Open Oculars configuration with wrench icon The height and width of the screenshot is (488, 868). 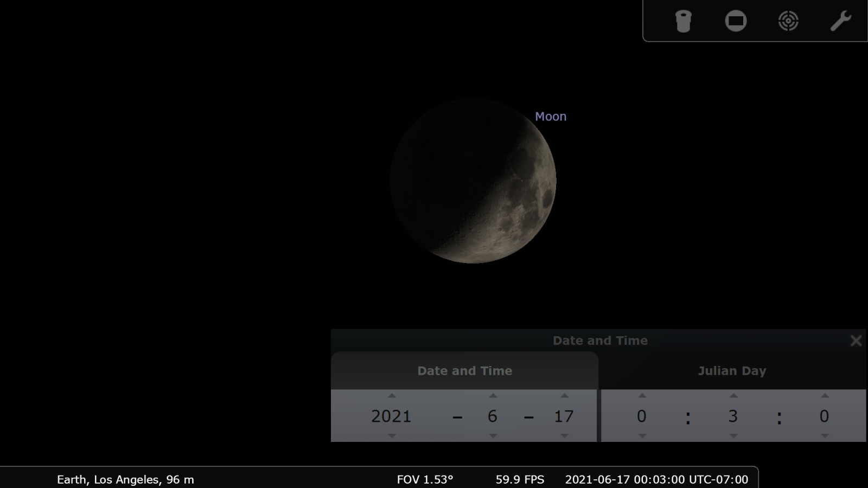click(840, 22)
